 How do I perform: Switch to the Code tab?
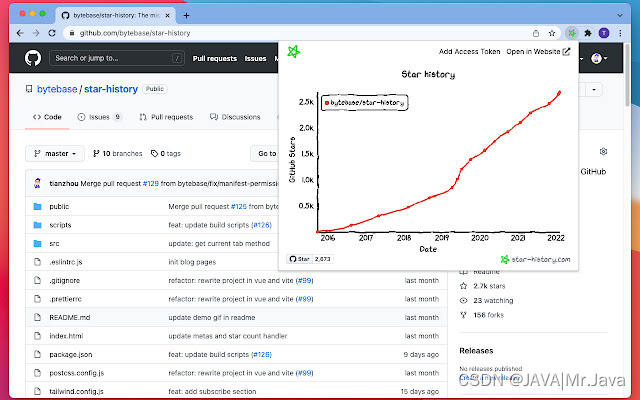[x=47, y=117]
